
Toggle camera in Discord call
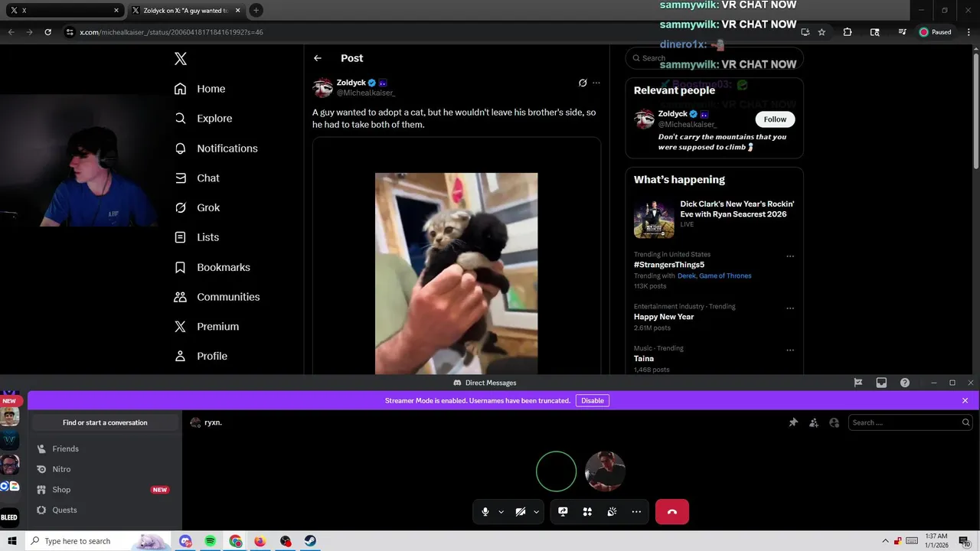pyautogui.click(x=521, y=512)
